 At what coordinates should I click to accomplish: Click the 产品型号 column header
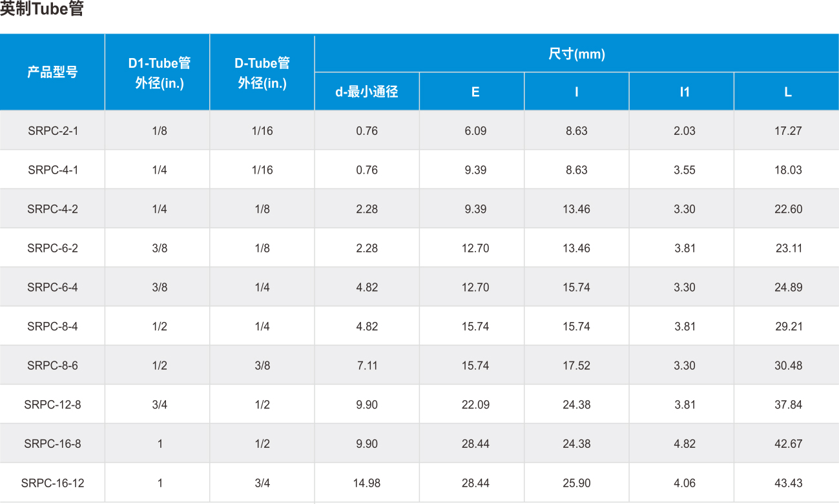coord(52,73)
